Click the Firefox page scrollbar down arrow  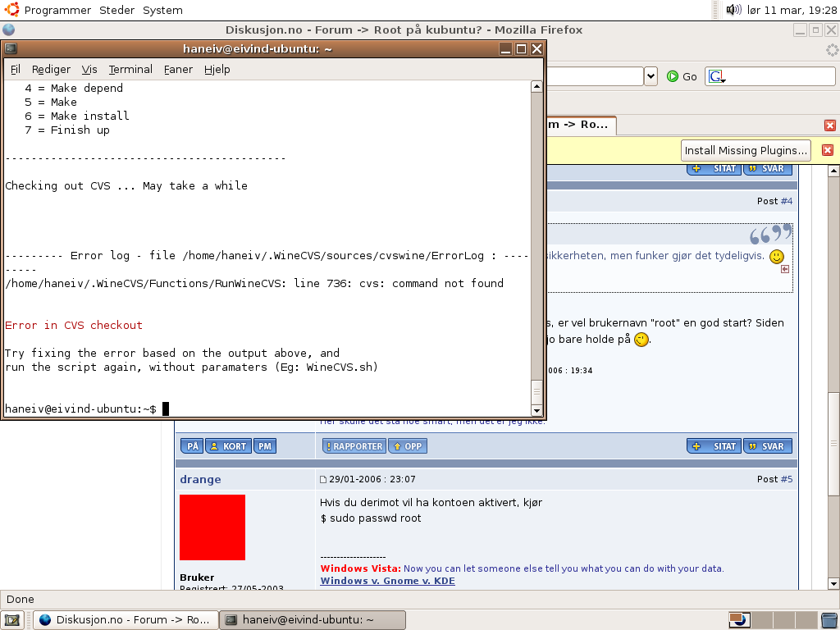(x=833, y=583)
